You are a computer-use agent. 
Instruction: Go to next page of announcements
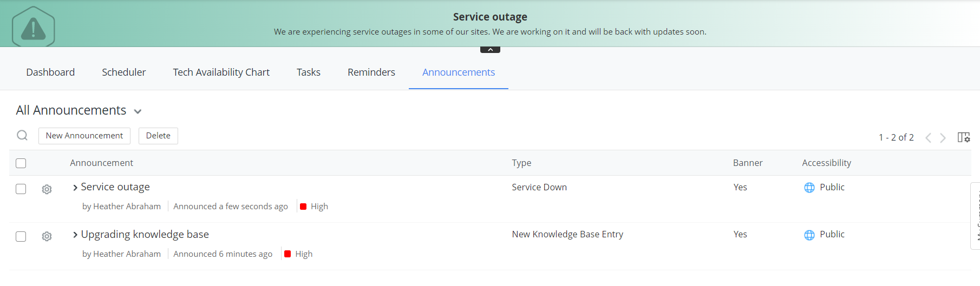(x=943, y=138)
